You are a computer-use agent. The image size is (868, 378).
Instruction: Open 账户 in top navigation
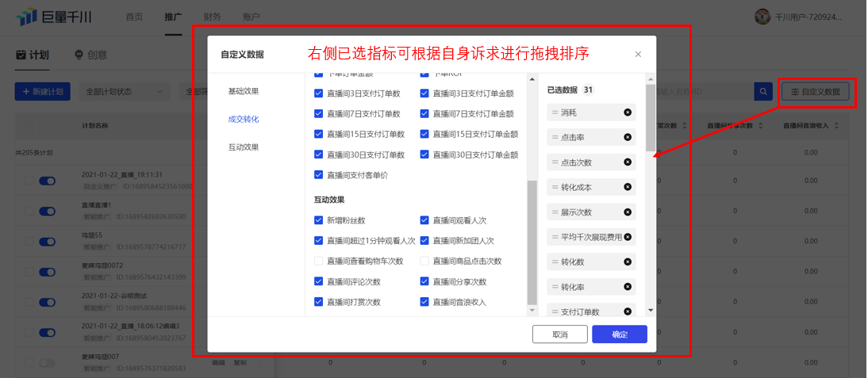point(252,17)
